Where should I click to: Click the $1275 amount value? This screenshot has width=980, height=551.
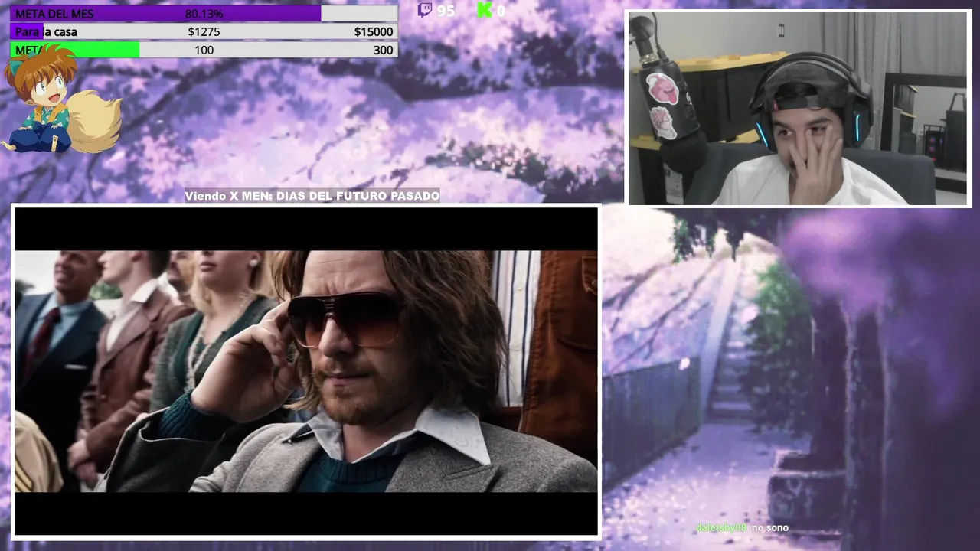pos(204,32)
